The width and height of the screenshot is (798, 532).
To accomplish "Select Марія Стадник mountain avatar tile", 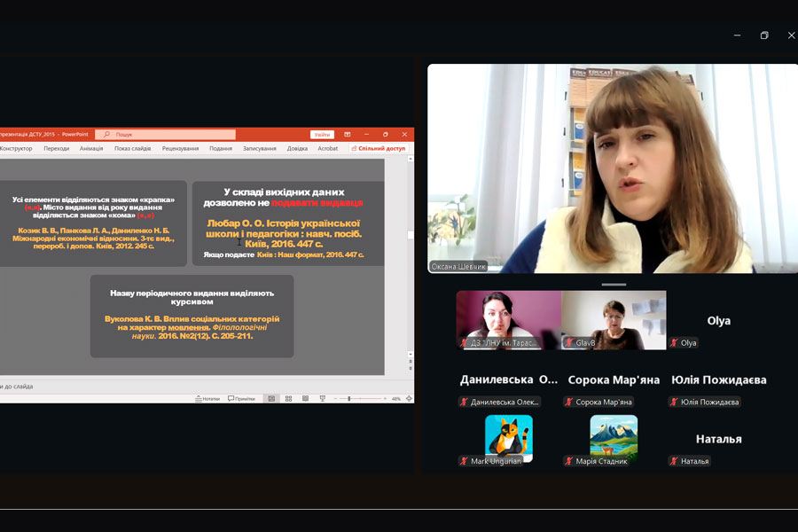I will [614, 438].
